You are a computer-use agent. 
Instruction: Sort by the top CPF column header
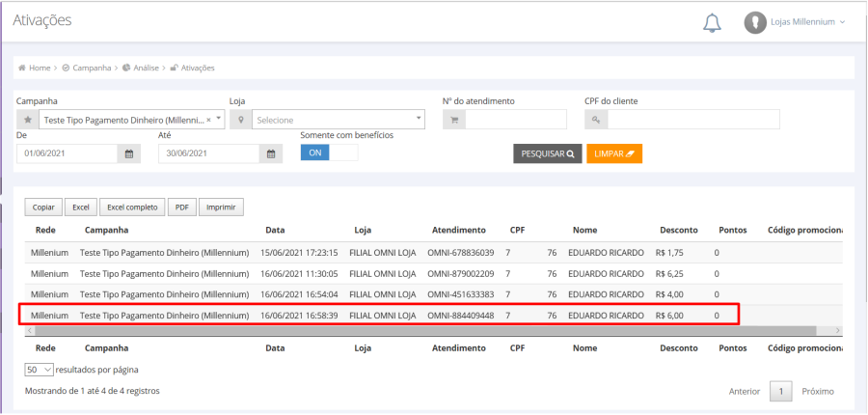[x=517, y=230]
